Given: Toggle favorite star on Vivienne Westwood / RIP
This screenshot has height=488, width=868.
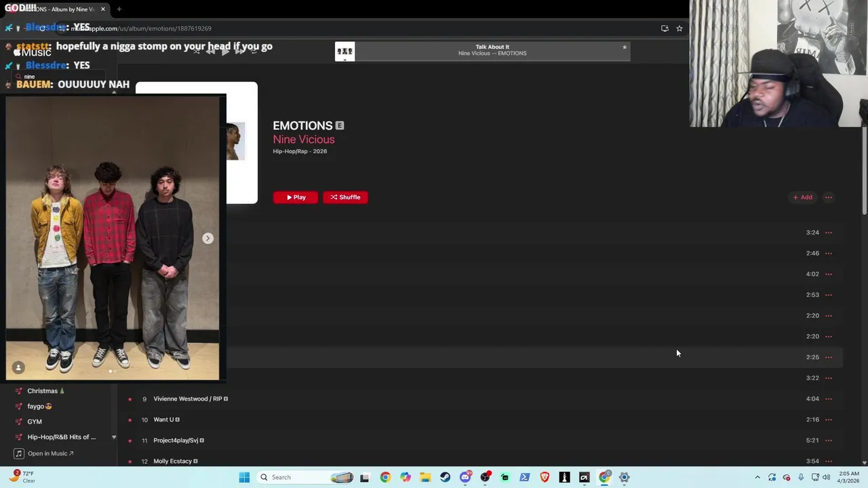Looking at the screenshot, I should click(130, 399).
